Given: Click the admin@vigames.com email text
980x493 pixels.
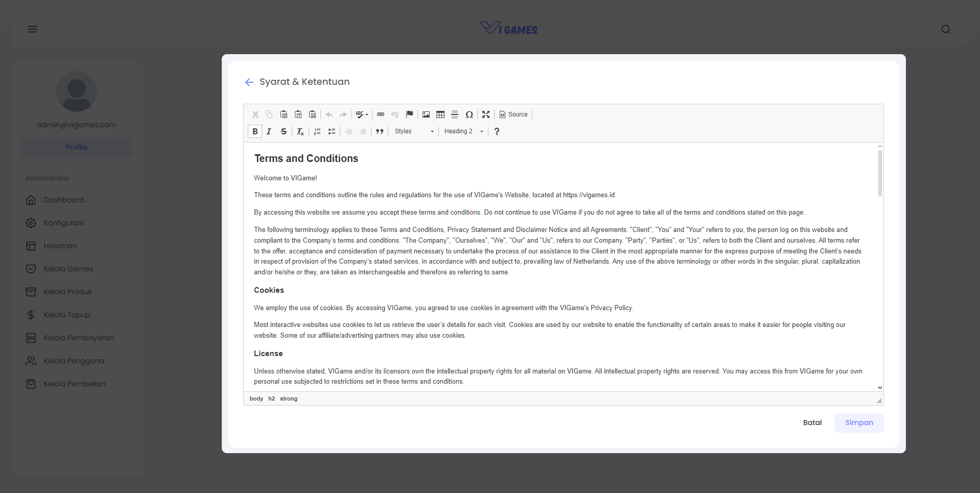Looking at the screenshot, I should [x=77, y=125].
